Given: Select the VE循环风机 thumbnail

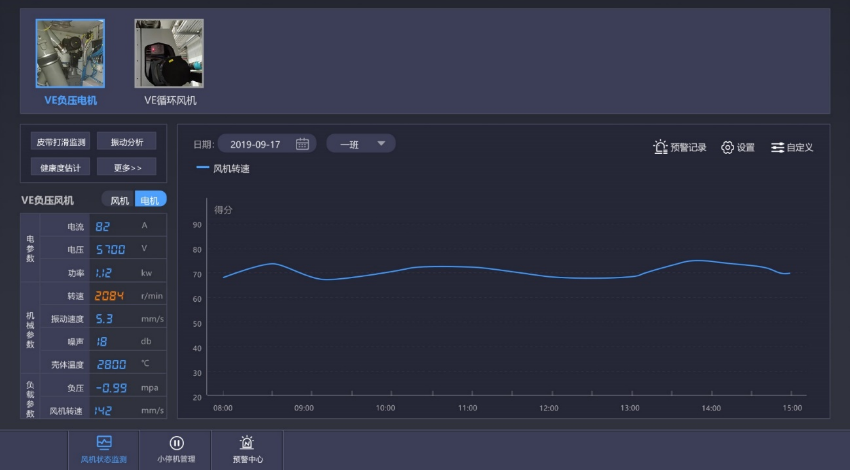Looking at the screenshot, I should pos(169,53).
